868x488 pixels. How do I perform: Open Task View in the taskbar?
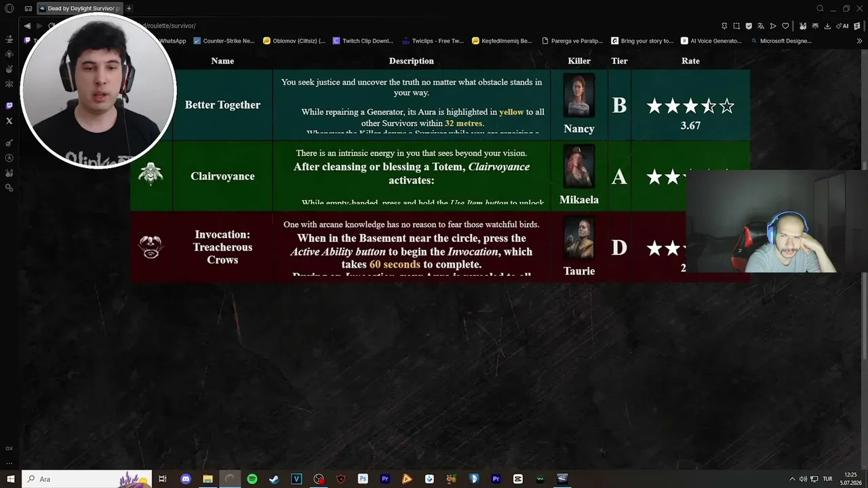(x=163, y=479)
